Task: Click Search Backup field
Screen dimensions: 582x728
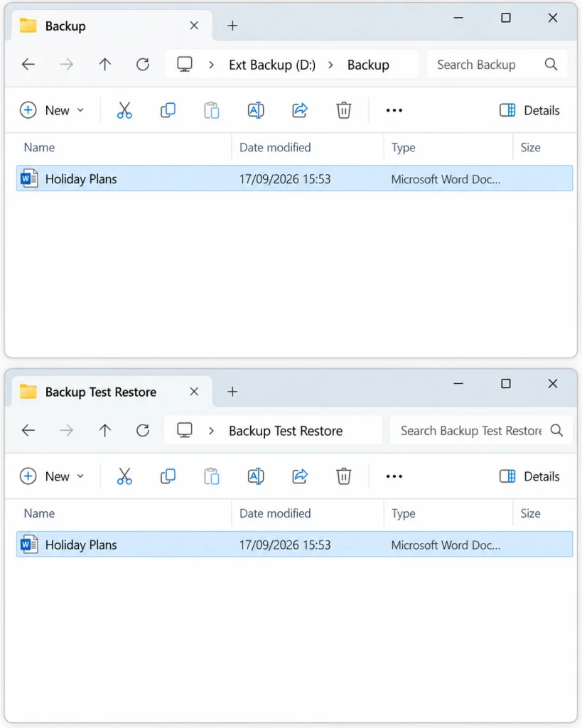Action: 497,64
